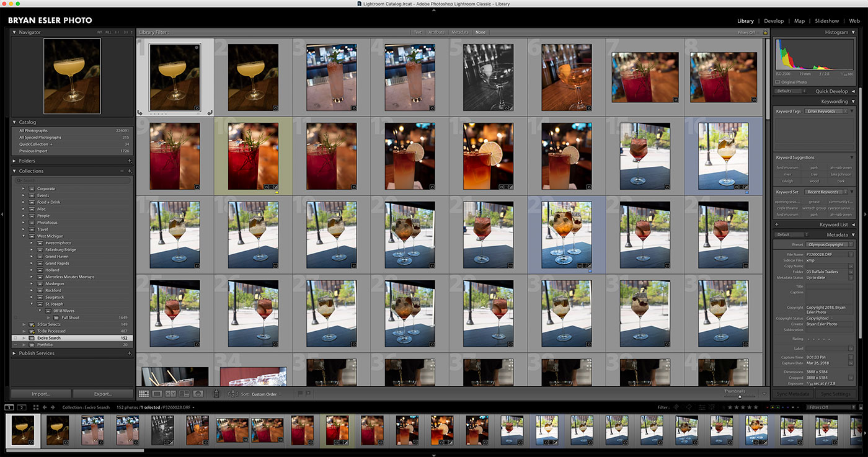The width and height of the screenshot is (868, 457).
Task: Toggle the second monitor display button
Action: click(22, 407)
